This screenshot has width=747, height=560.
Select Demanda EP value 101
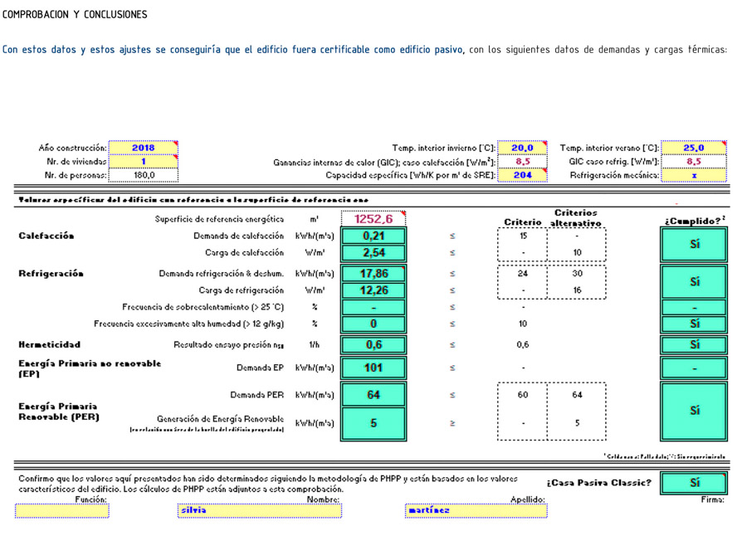click(x=373, y=368)
